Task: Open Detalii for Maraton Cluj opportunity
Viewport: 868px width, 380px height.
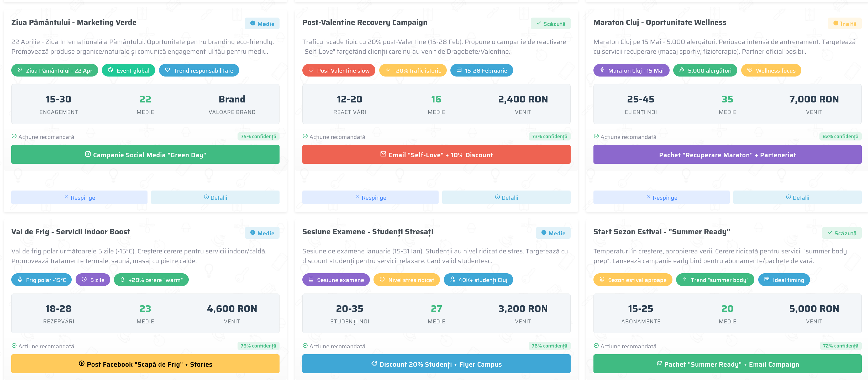Action: click(797, 198)
